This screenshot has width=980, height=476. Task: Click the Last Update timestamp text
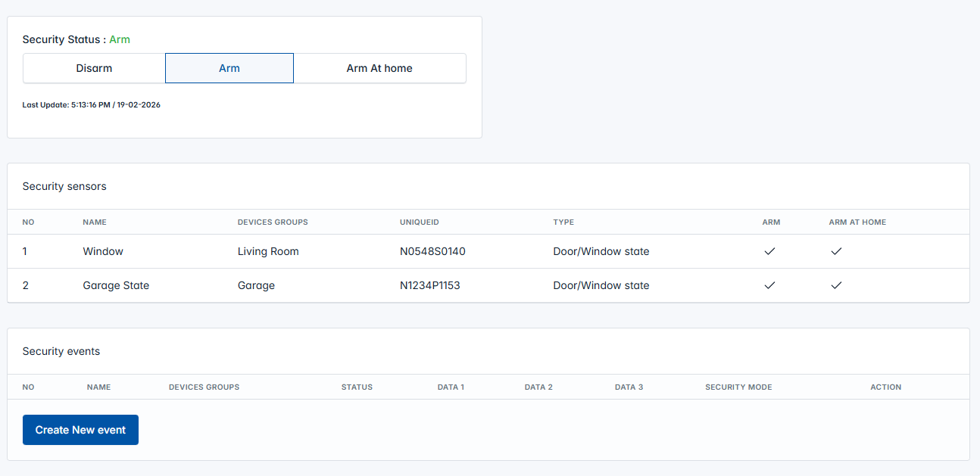click(91, 105)
